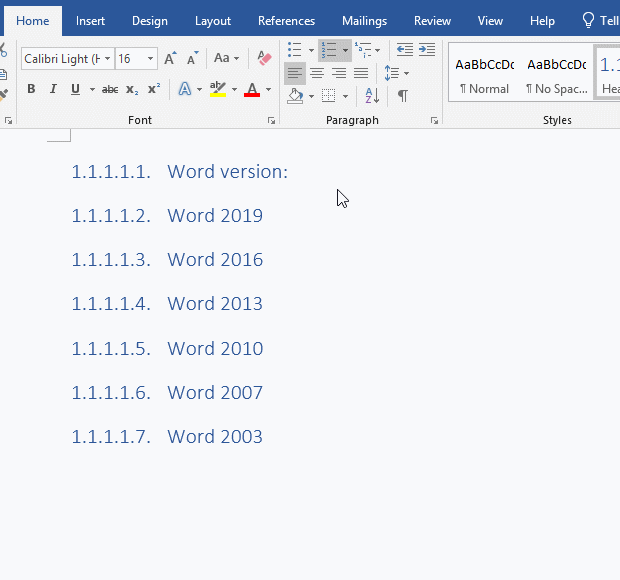Click Clear All Formatting eraser icon
Image resolution: width=620 pixels, height=580 pixels.
265,58
